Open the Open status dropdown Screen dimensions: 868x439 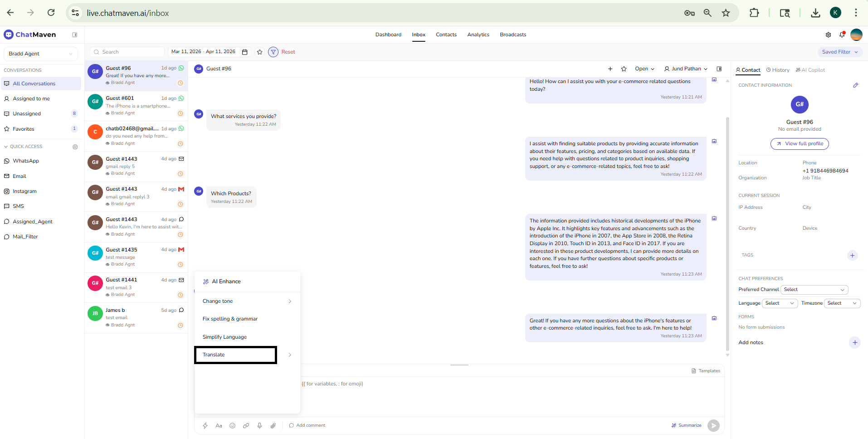click(644, 69)
